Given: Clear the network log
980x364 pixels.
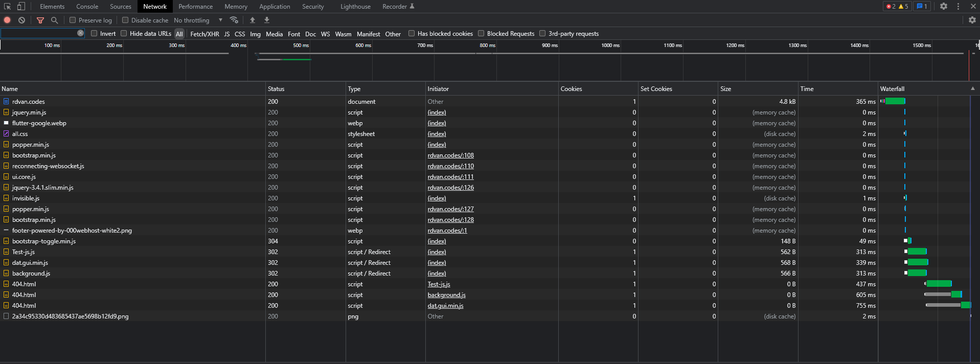Looking at the screenshot, I should pyautogui.click(x=21, y=20).
